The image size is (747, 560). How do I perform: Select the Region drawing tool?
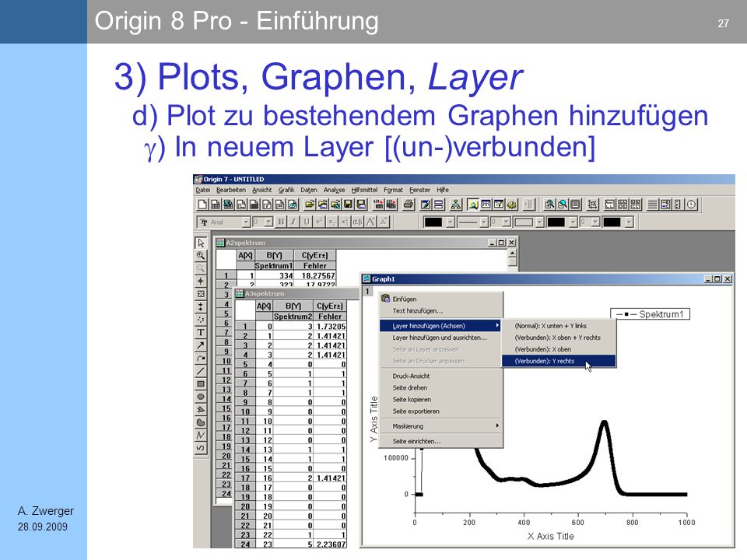point(201,422)
